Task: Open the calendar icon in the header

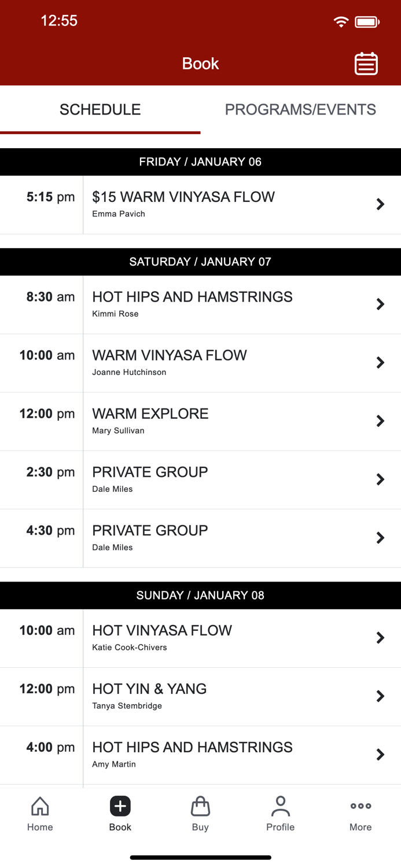Action: point(366,64)
